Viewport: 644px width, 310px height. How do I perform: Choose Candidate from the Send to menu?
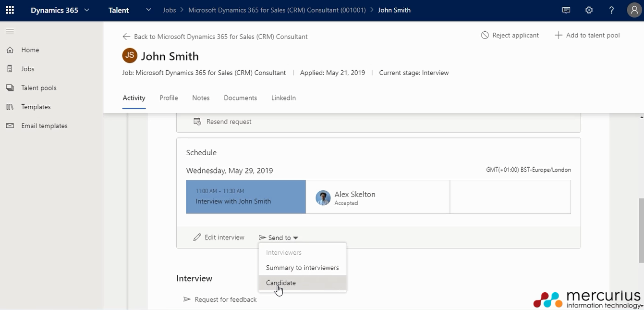point(303,283)
